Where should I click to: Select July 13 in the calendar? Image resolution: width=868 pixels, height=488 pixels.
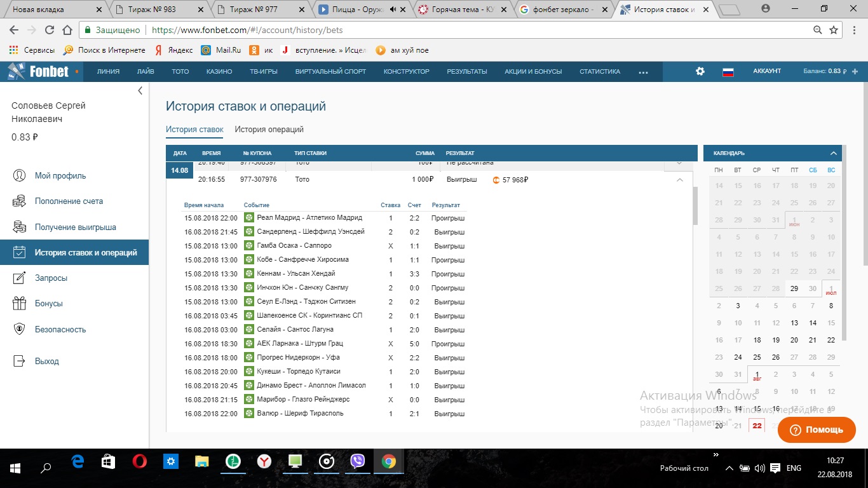pyautogui.click(x=794, y=323)
